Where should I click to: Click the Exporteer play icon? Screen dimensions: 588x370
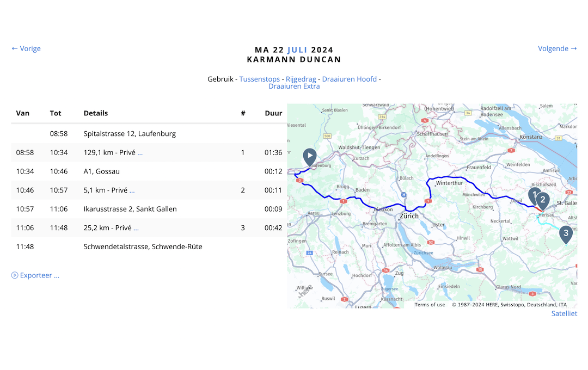pos(15,275)
